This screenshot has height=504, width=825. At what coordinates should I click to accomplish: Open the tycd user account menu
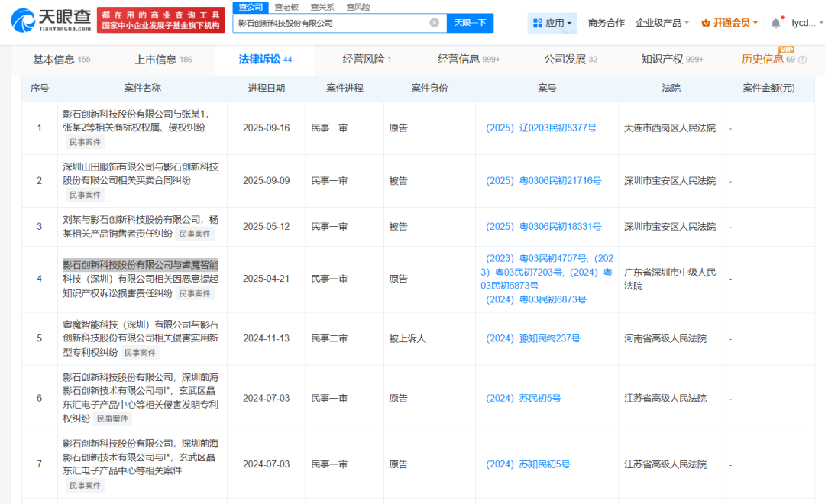click(x=804, y=23)
